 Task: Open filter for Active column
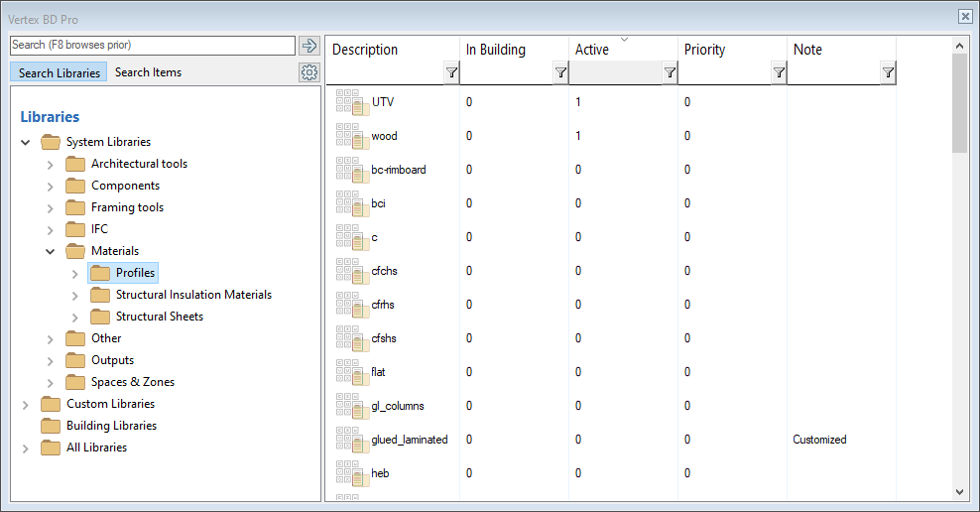click(x=670, y=72)
